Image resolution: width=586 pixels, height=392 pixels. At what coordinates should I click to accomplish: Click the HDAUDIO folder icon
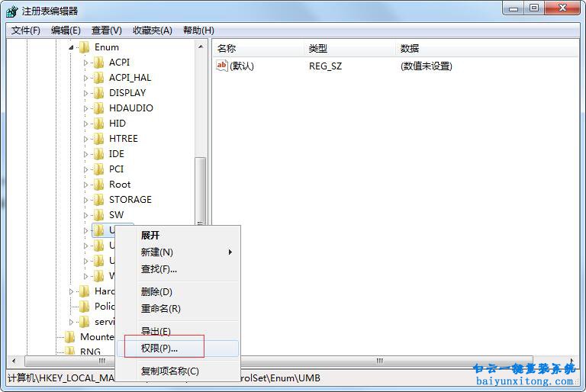98,108
